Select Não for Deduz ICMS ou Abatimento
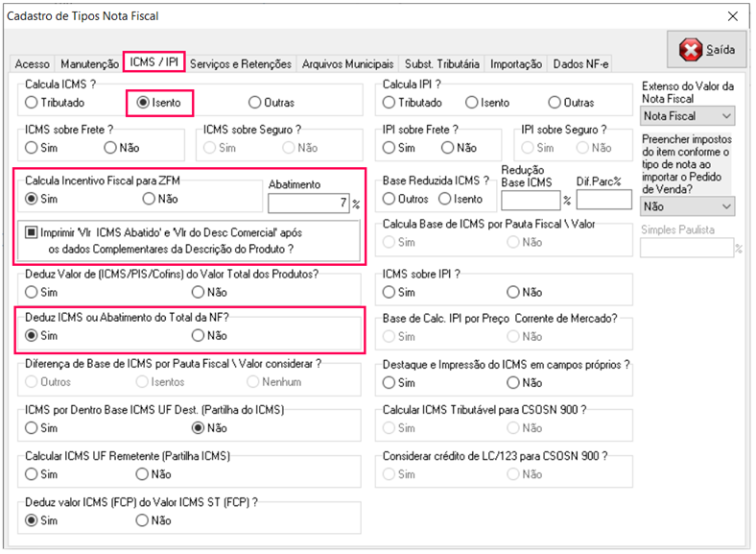756x554 pixels. [x=199, y=335]
